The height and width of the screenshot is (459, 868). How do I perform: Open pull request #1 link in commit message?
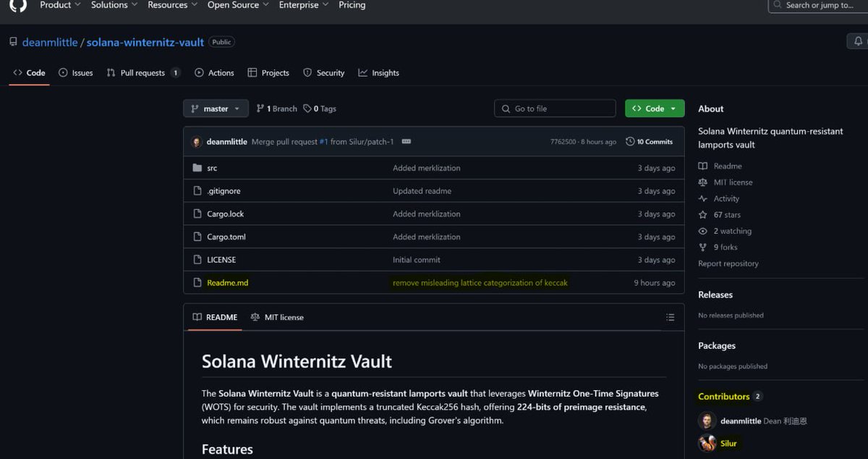click(323, 142)
